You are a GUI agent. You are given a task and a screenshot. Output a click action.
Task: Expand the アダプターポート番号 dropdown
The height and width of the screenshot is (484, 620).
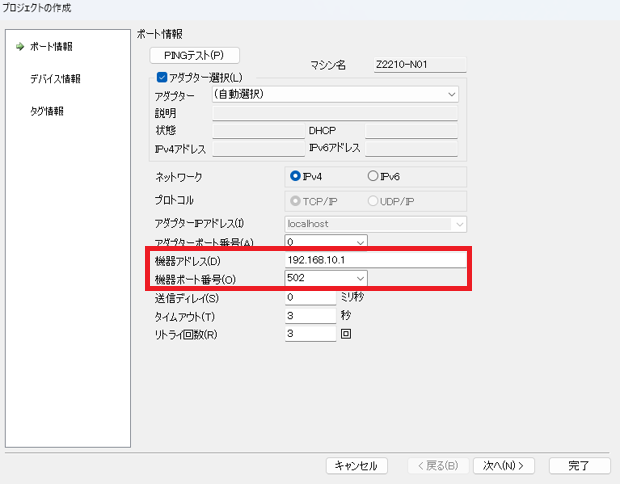coord(360,242)
